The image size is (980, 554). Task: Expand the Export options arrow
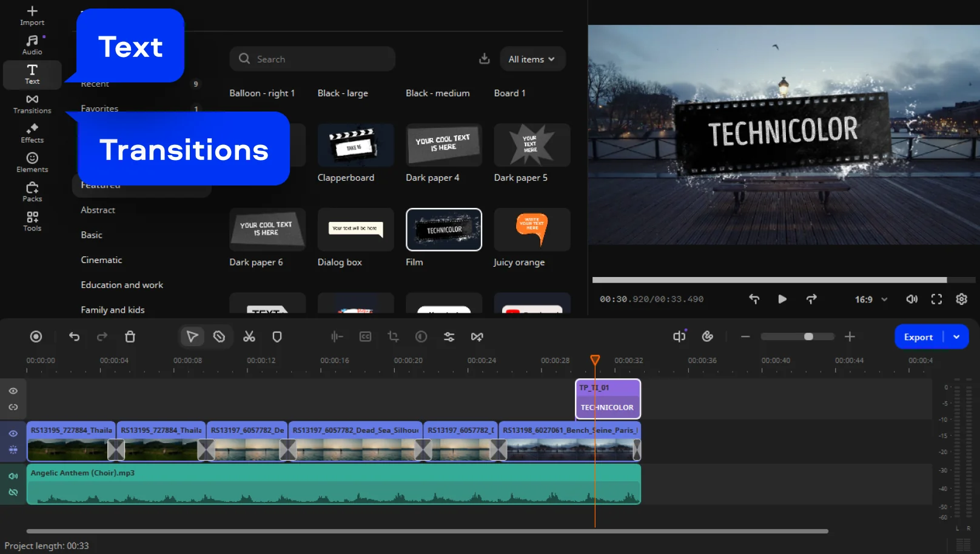coord(956,337)
